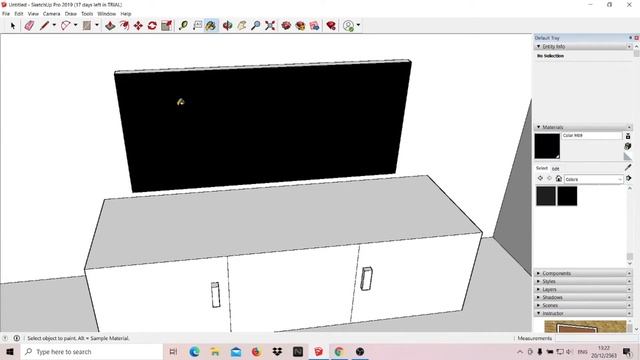Viewport: 640px width, 360px height.
Task: Activate the Line pencil tool
Action: [x=44, y=26]
